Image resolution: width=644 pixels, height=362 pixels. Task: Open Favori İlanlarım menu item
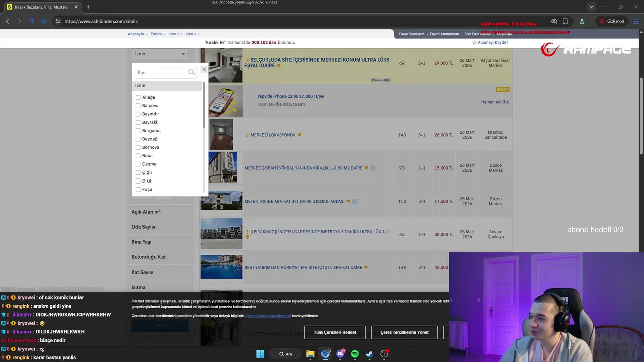coord(412,34)
